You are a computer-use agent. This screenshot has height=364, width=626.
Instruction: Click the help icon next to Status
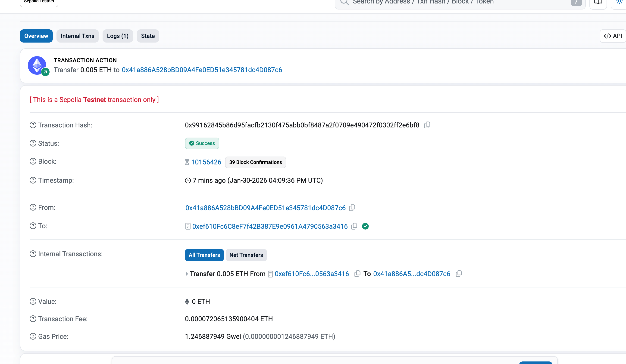coord(33,143)
